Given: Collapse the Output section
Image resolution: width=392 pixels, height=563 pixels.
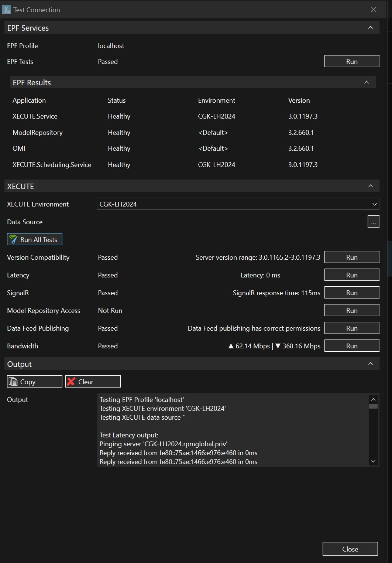Looking at the screenshot, I should tap(371, 364).
